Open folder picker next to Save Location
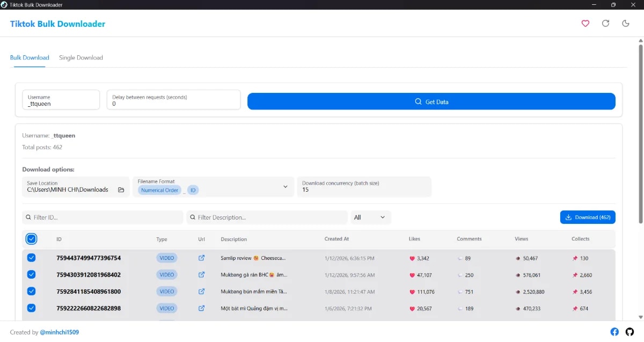The height and width of the screenshot is (342, 644). pos(121,190)
